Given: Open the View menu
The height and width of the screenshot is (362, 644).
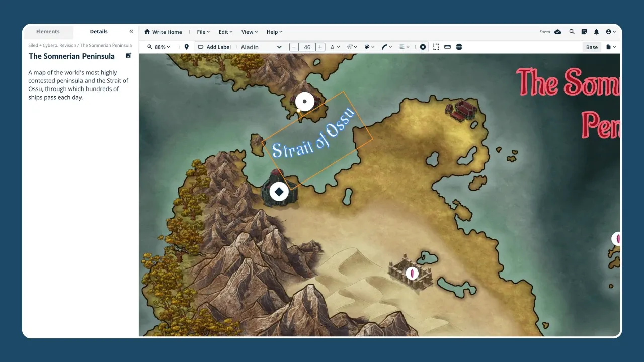Looking at the screenshot, I should pos(249,32).
